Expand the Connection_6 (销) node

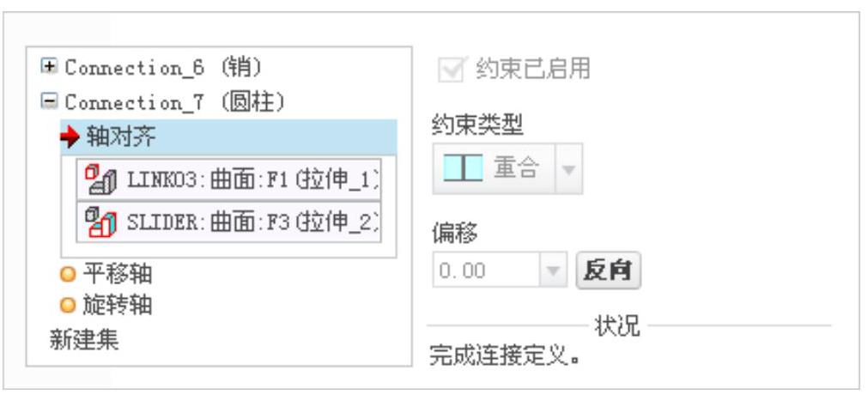(x=49, y=66)
